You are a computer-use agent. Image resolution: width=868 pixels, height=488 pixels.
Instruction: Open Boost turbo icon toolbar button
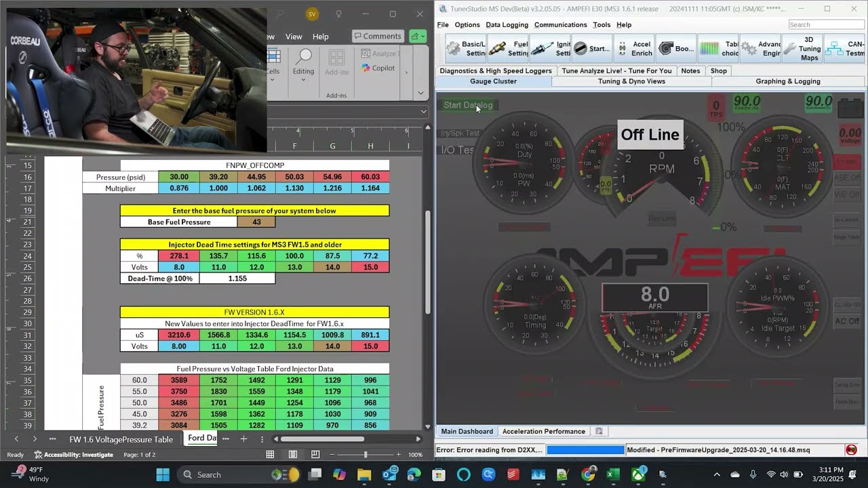[676, 49]
